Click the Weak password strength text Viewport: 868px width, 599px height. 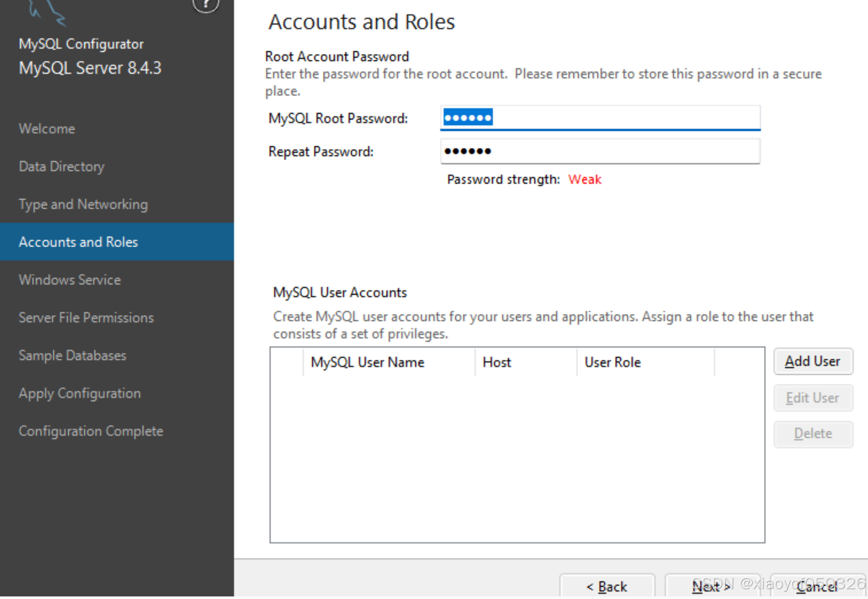(585, 179)
